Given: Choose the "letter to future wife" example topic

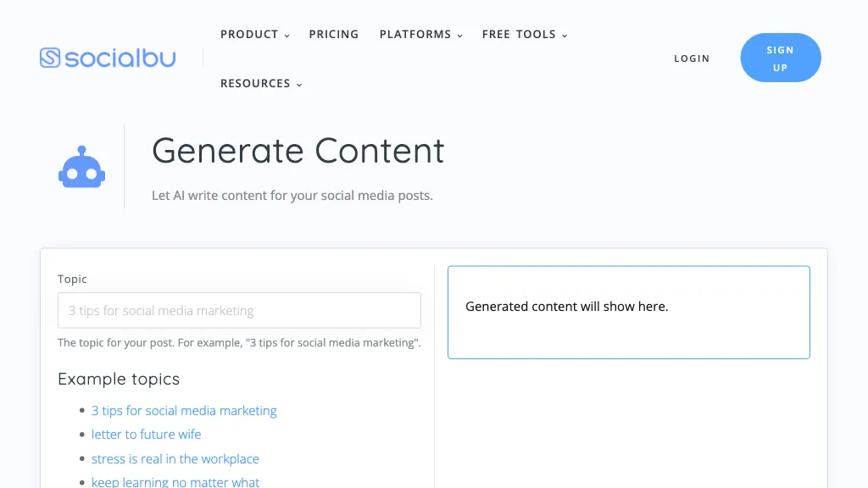Looking at the screenshot, I should [146, 435].
